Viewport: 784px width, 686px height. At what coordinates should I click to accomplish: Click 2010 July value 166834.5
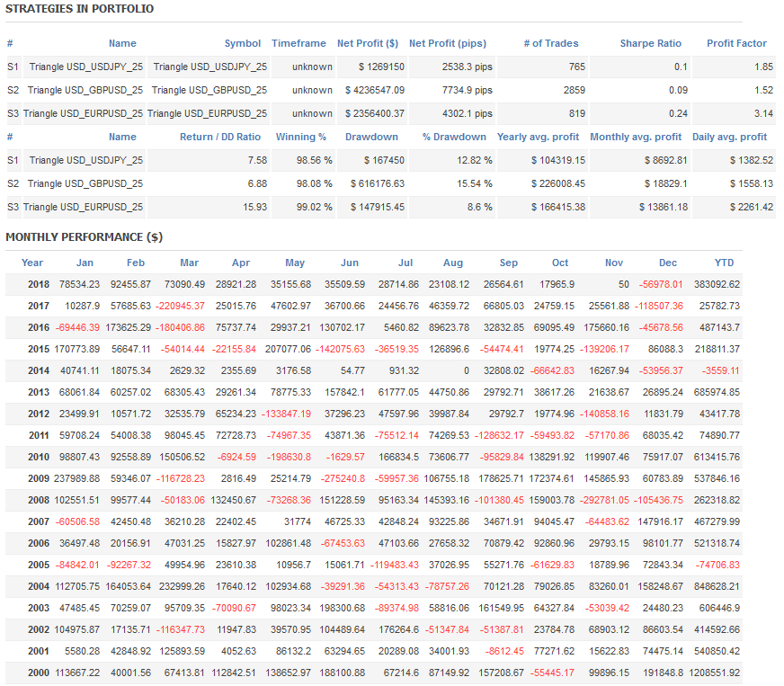pyautogui.click(x=398, y=458)
